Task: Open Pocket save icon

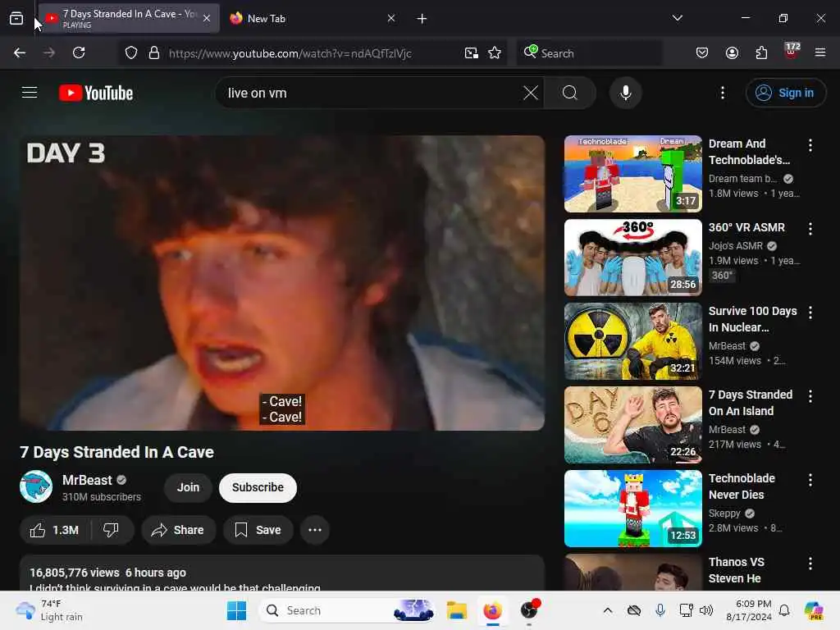Action: coord(702,52)
